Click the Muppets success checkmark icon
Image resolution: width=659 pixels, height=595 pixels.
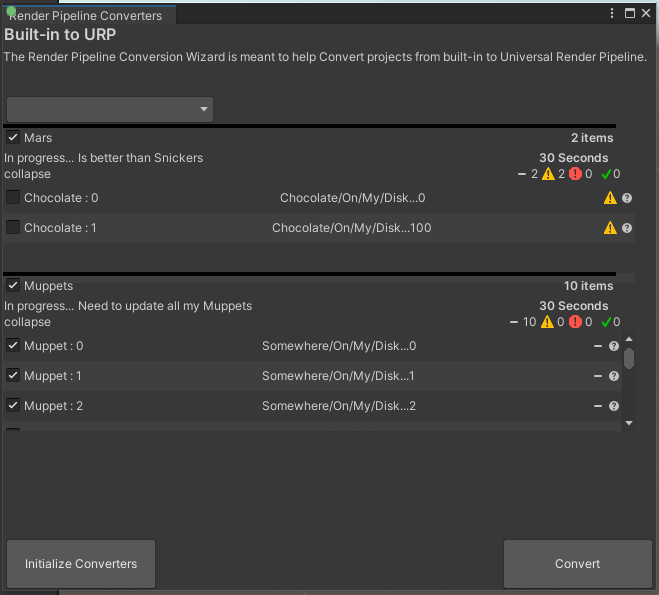pyautogui.click(x=606, y=322)
